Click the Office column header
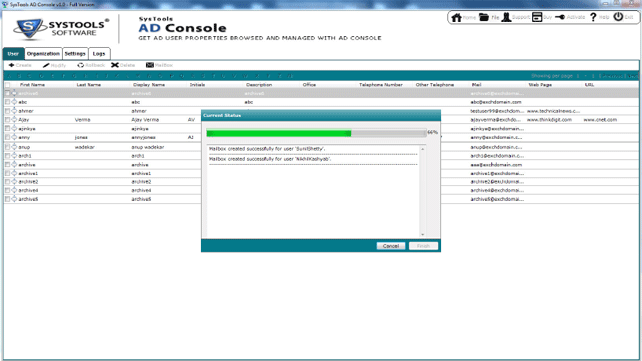Viewport: 642px width, 361px height. 309,85
